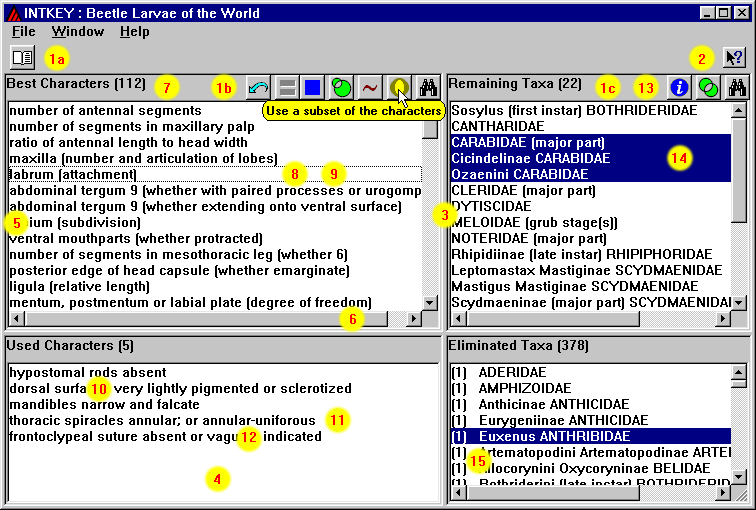Click left arrow of Remaining Taxa horizontal scrollbar
The image size is (756, 510).
click(x=459, y=318)
